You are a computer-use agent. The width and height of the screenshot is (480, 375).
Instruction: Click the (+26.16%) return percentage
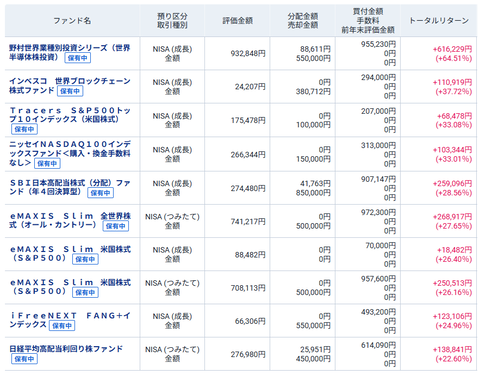454,292
